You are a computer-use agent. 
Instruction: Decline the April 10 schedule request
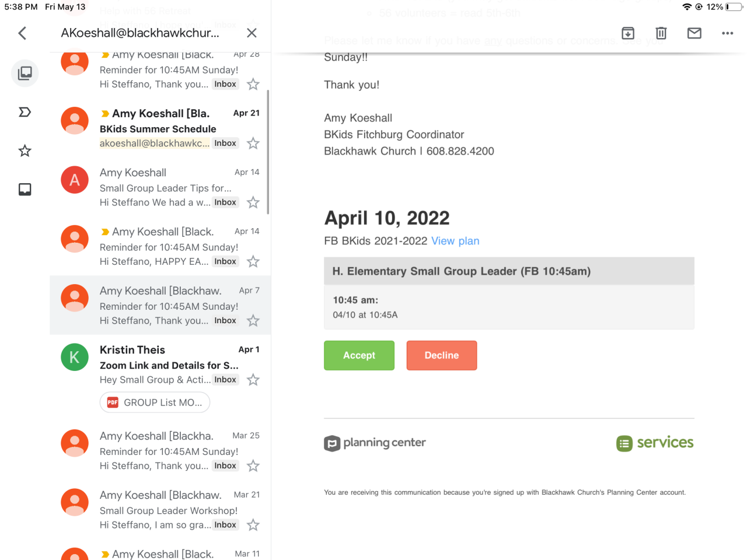[442, 355]
